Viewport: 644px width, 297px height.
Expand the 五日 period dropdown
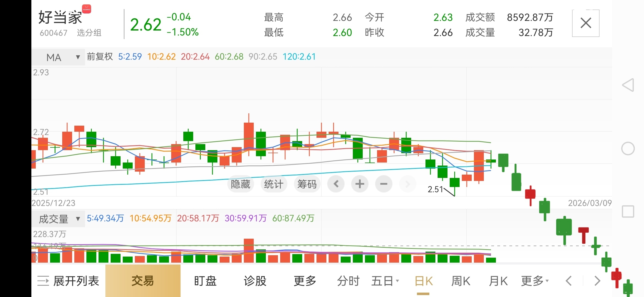click(x=385, y=281)
